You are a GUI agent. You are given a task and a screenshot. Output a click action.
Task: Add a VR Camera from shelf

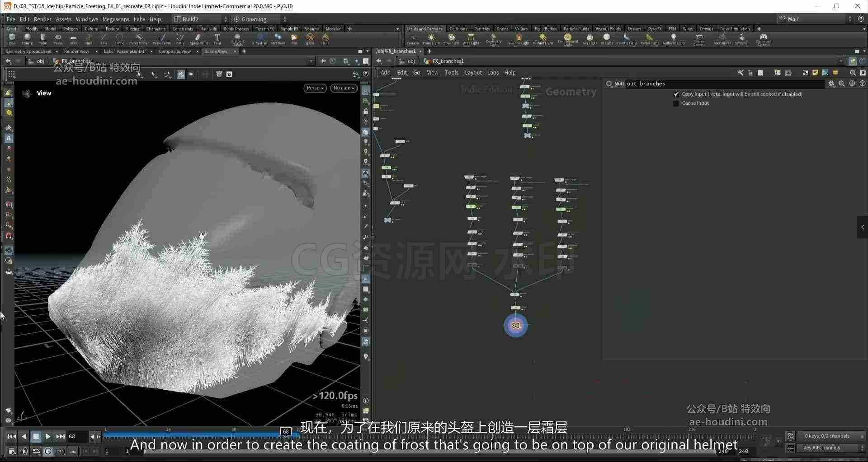pyautogui.click(x=722, y=39)
